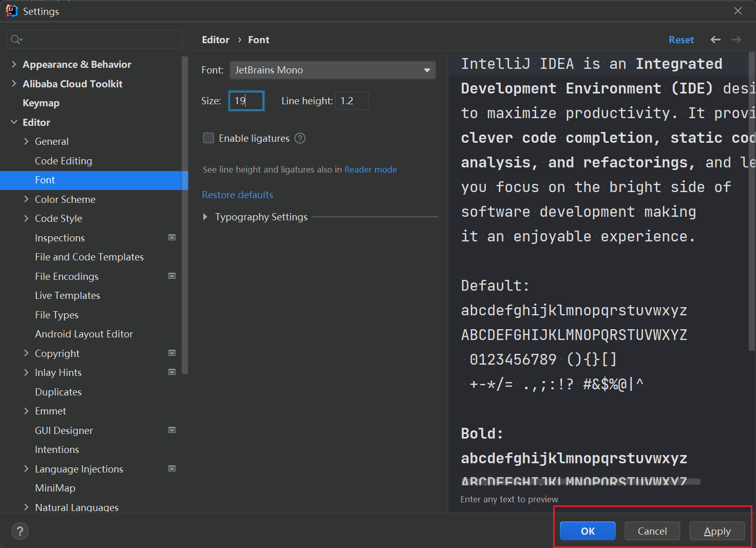Viewport: 756px width, 548px height.
Task: Click the Line height input field
Action: pyautogui.click(x=352, y=101)
